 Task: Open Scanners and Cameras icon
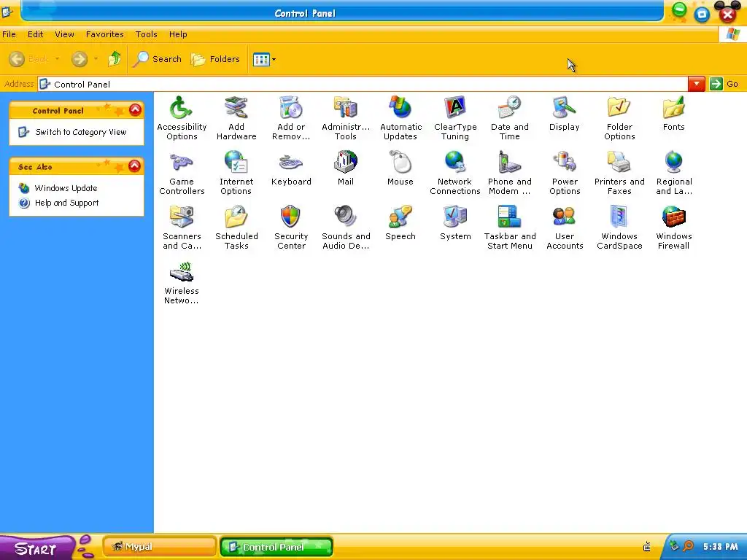click(x=182, y=227)
